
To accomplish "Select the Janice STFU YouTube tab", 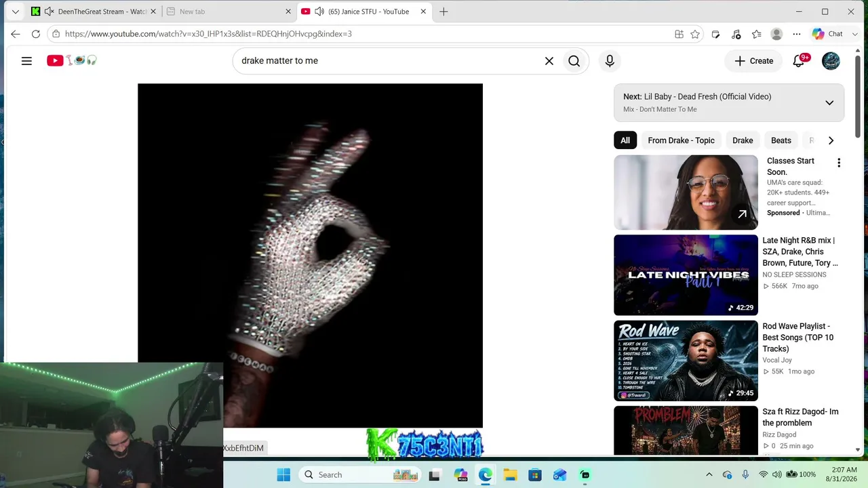I will pos(363,12).
